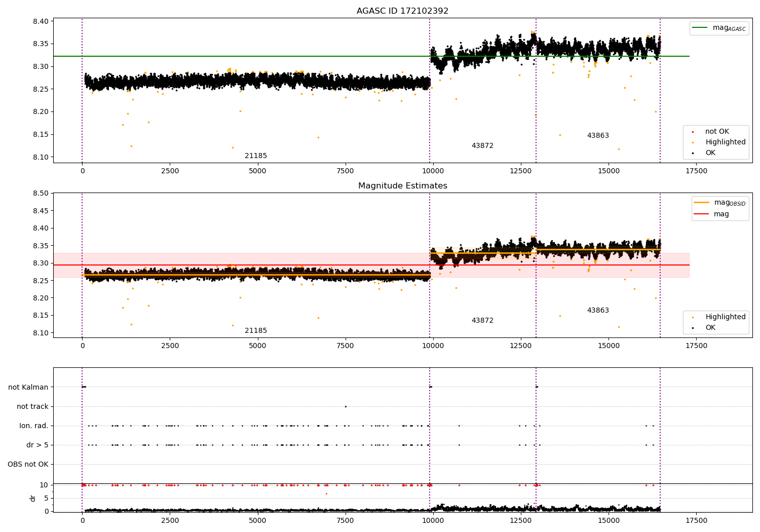This screenshot has height=532, width=760.
Task: Click the 21185 label in Magnitude Estimates plot
Action: coord(256,331)
